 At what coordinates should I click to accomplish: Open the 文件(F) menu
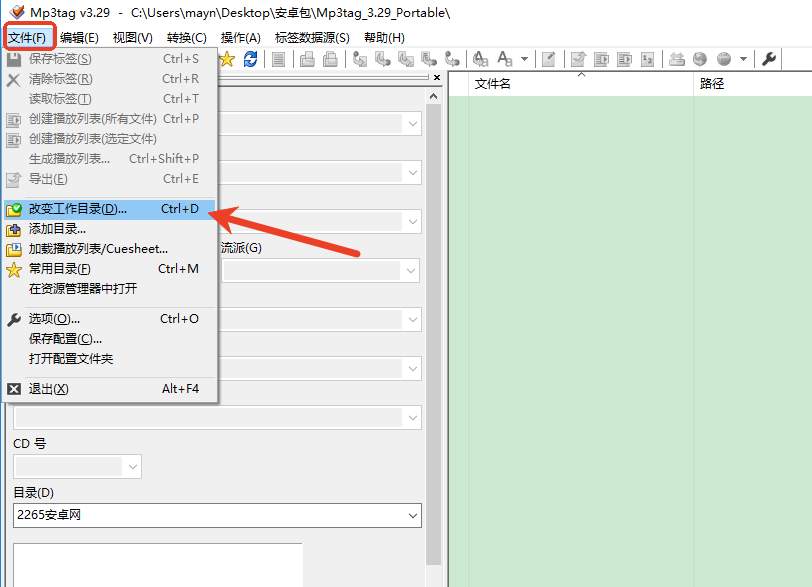[x=27, y=38]
